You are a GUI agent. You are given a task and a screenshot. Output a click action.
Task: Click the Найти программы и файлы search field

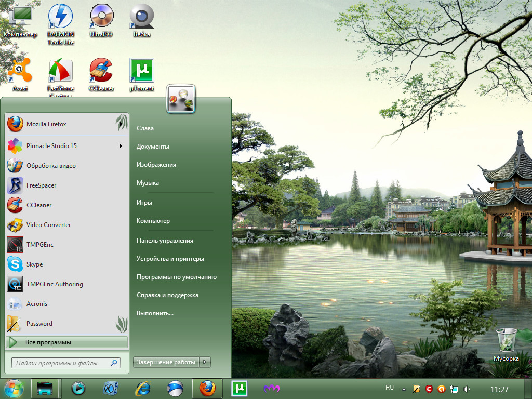click(x=62, y=363)
